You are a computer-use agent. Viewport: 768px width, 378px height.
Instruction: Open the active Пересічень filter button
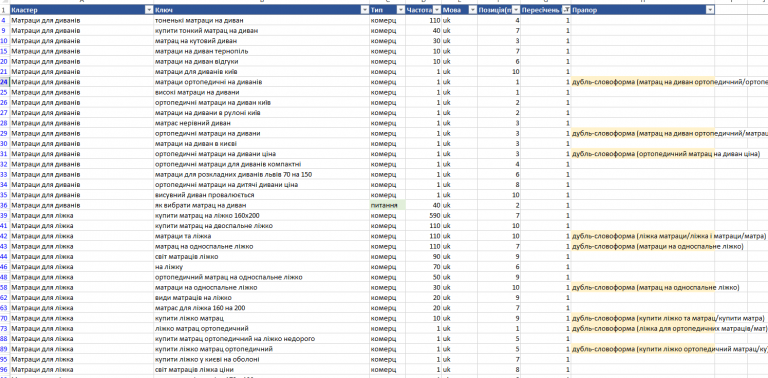coord(566,10)
